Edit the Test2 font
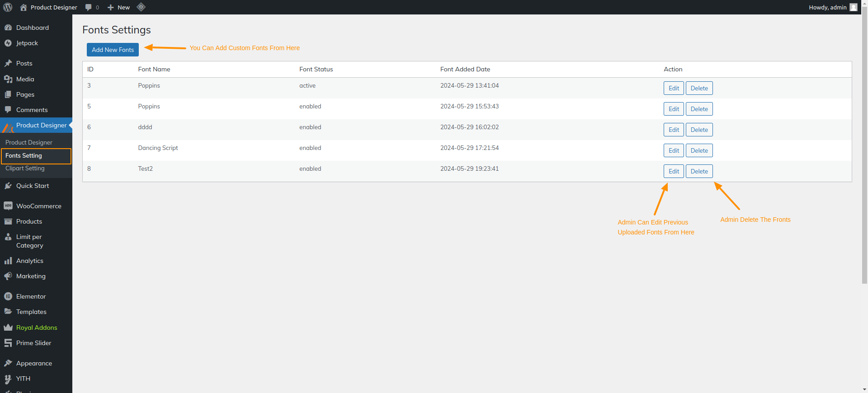The height and width of the screenshot is (393, 868). 674,171
